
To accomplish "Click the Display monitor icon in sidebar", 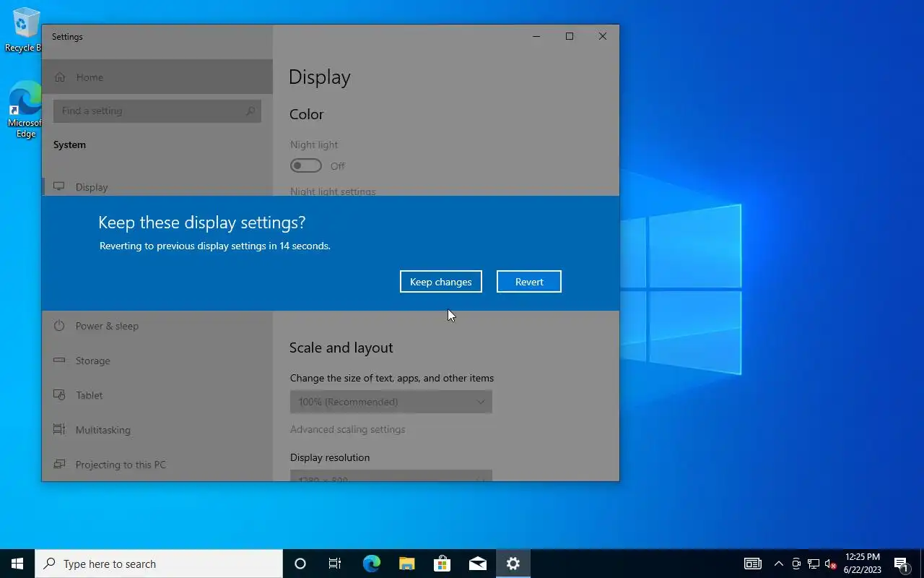I will coord(59,186).
